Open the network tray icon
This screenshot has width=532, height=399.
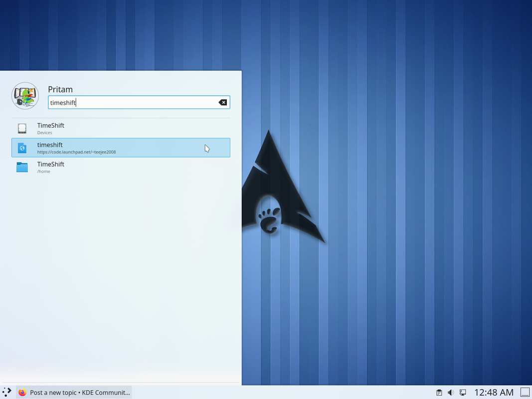pyautogui.click(x=463, y=393)
